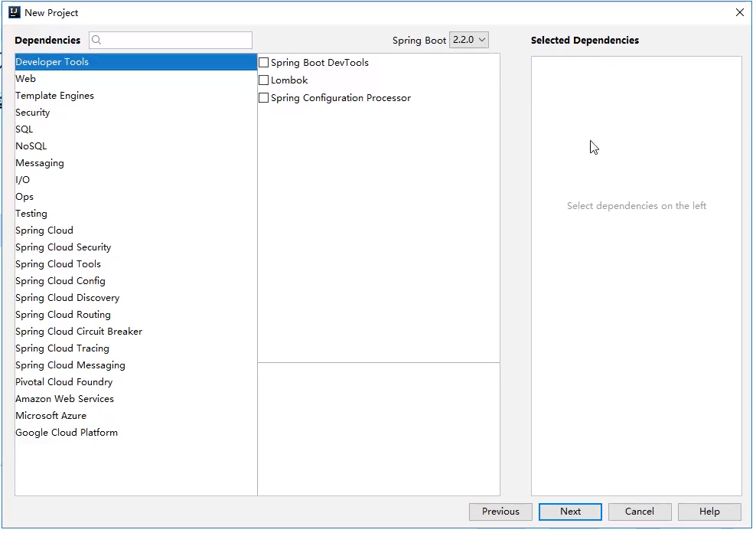Select NoSQL in the categories list
The width and height of the screenshot is (756, 533).
click(x=31, y=146)
